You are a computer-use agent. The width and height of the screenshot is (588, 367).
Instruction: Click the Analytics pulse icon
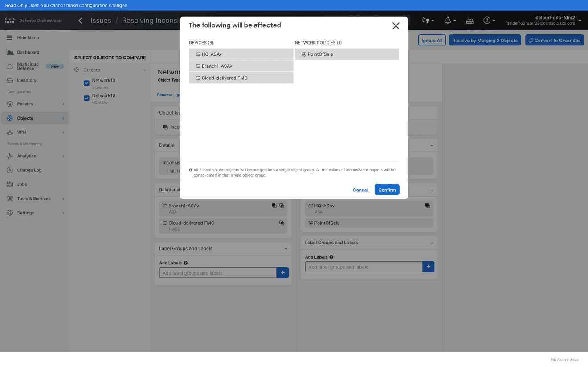10,156
